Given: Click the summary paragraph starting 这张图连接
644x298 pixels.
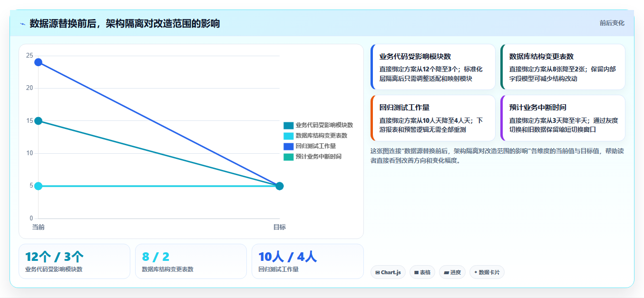Looking at the screenshot, I should tap(497, 156).
